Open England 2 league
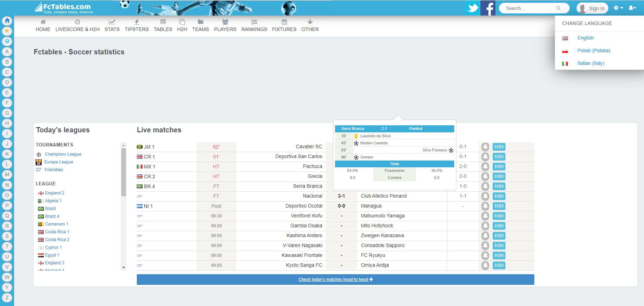The image size is (644, 306). pyautogui.click(x=55, y=193)
